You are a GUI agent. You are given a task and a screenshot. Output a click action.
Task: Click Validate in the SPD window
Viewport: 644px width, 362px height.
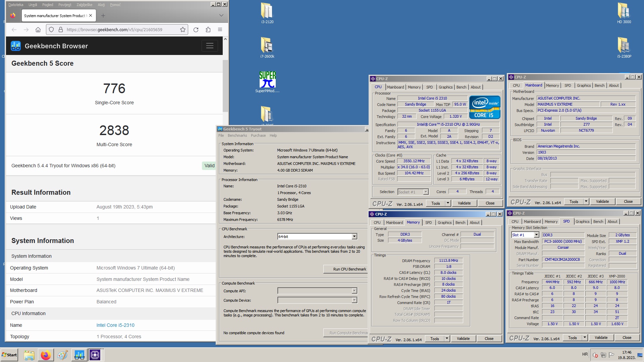[601, 338]
